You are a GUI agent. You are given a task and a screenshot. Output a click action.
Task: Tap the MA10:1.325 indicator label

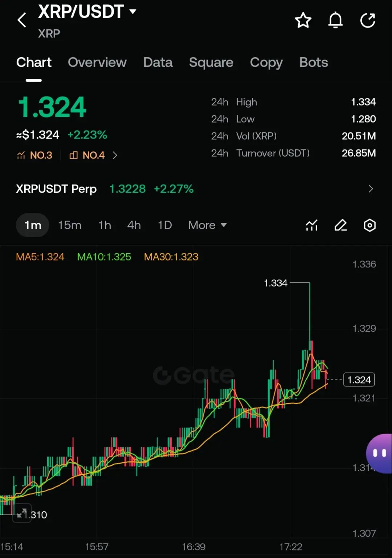coord(104,257)
